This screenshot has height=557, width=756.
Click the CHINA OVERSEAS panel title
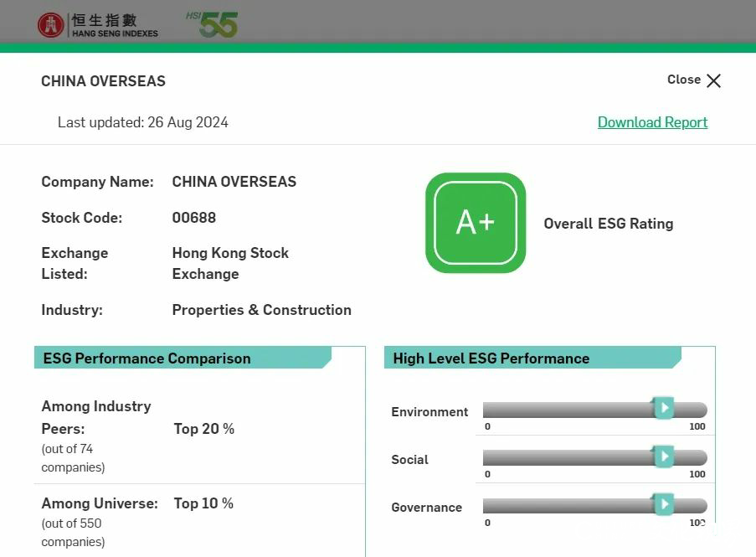pyautogui.click(x=103, y=81)
